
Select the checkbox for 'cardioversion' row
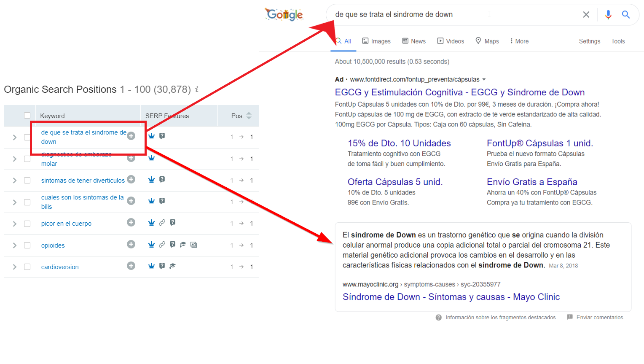[27, 267]
